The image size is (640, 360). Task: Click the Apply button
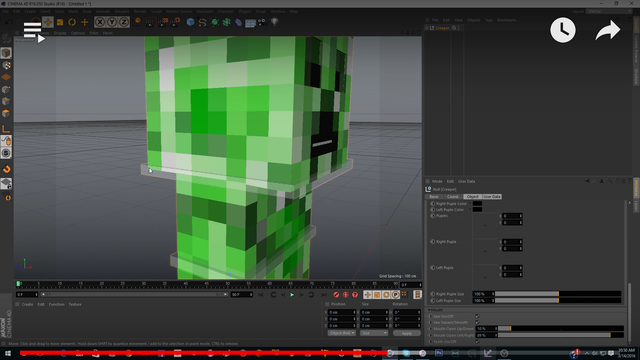(x=407, y=333)
